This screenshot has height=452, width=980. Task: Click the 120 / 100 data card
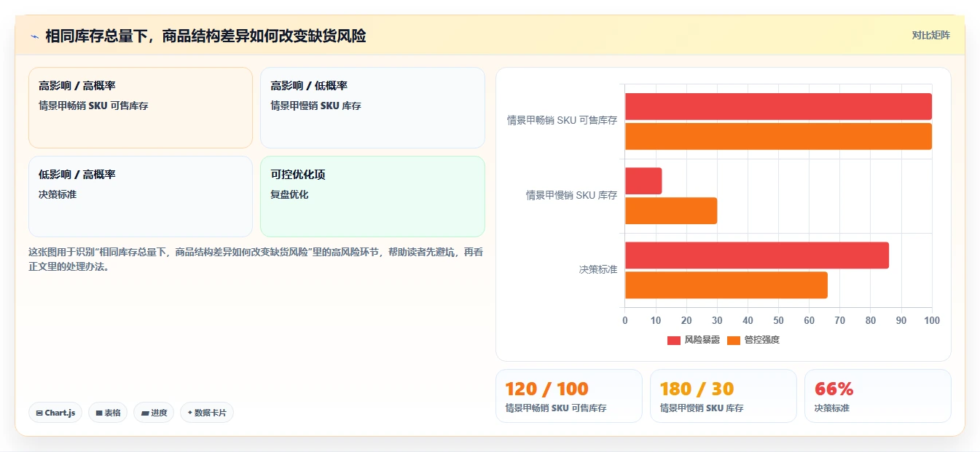tap(569, 396)
